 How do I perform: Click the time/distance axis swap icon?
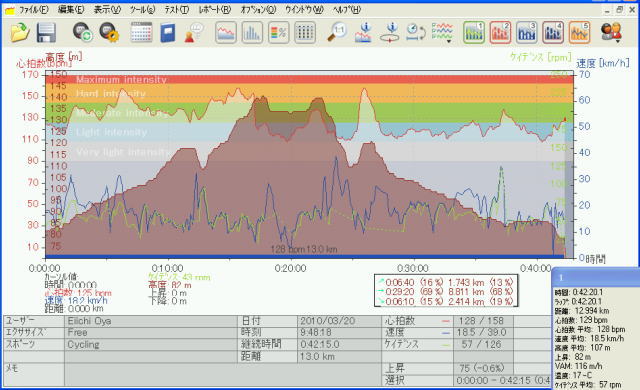[416, 32]
